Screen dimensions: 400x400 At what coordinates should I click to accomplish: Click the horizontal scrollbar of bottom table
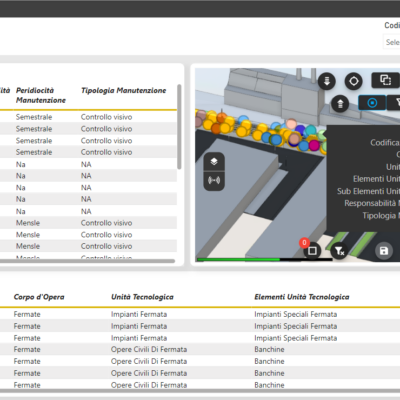[x=200, y=391]
